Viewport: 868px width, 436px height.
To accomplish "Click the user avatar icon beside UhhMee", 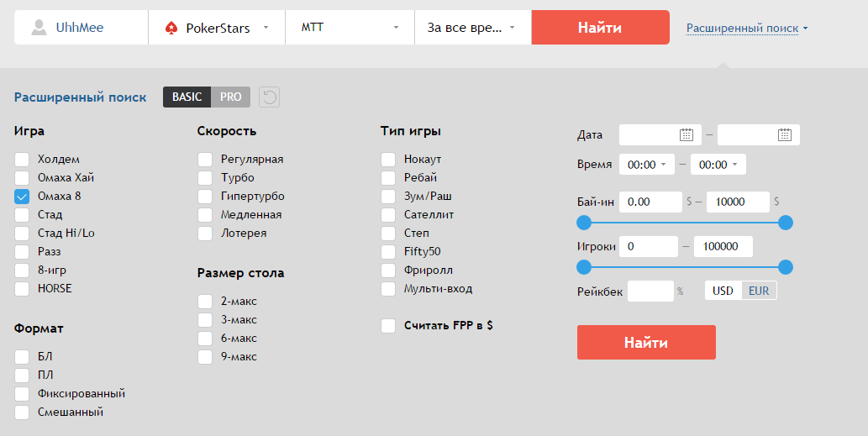I will coord(39,28).
